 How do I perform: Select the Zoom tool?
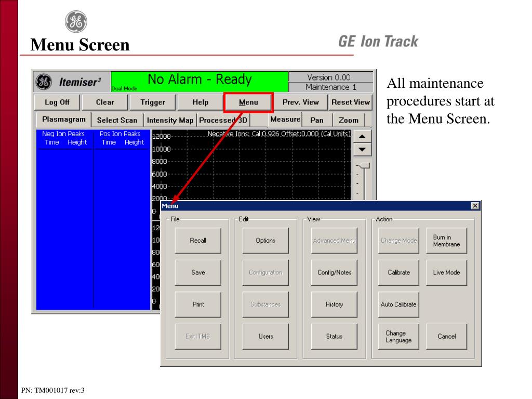pyautogui.click(x=349, y=120)
